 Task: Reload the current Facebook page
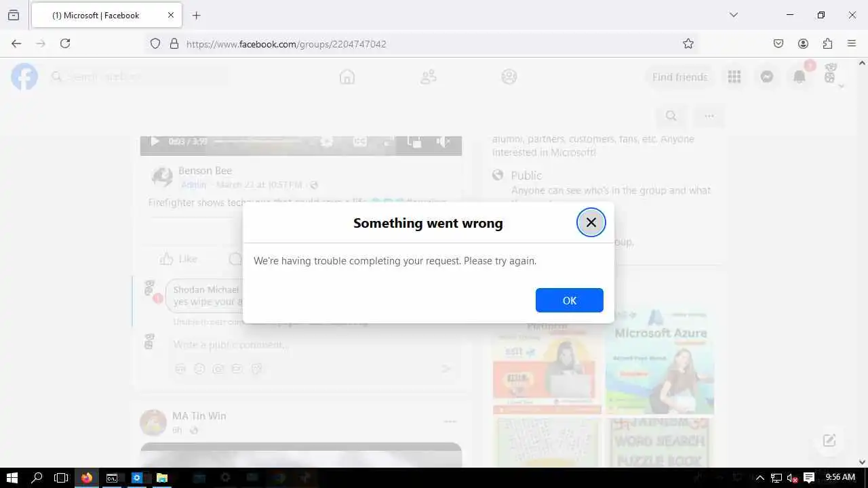(65, 43)
